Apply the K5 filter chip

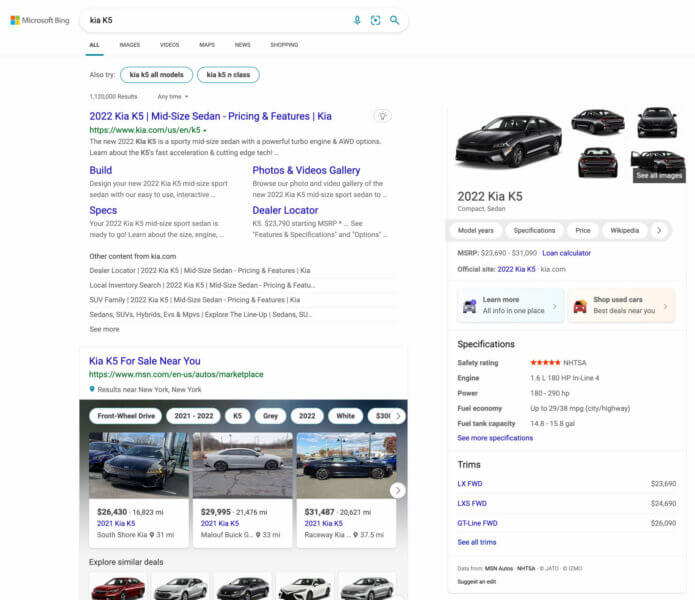[238, 416]
